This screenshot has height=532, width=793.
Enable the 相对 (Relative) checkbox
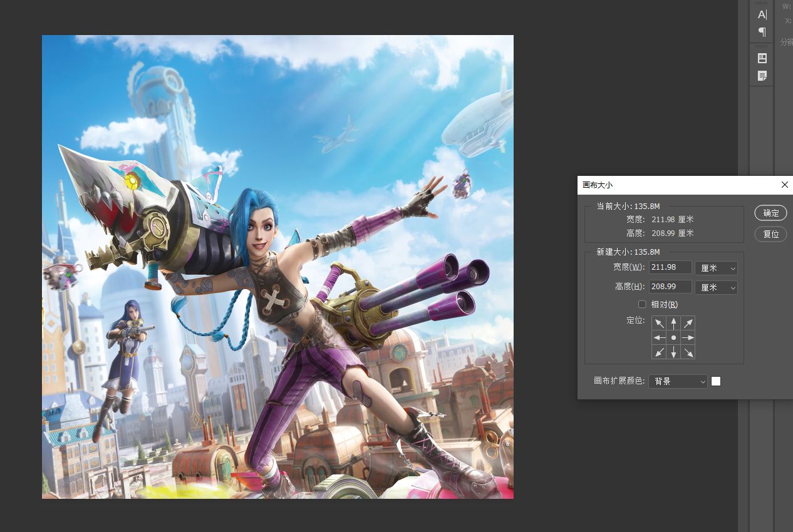[x=642, y=304]
